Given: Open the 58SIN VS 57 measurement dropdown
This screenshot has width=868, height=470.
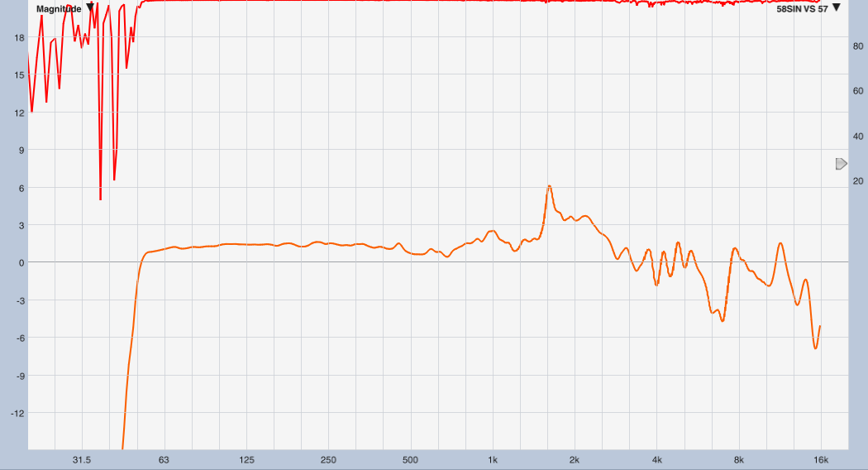Looking at the screenshot, I should pos(837,7).
